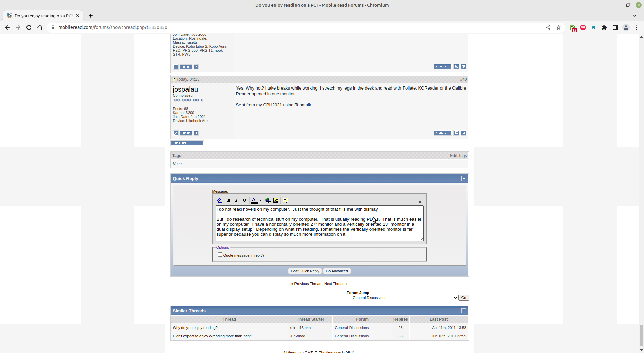This screenshot has width=644, height=353.
Task: Wrap selected text in quote tags
Action: 285,200
